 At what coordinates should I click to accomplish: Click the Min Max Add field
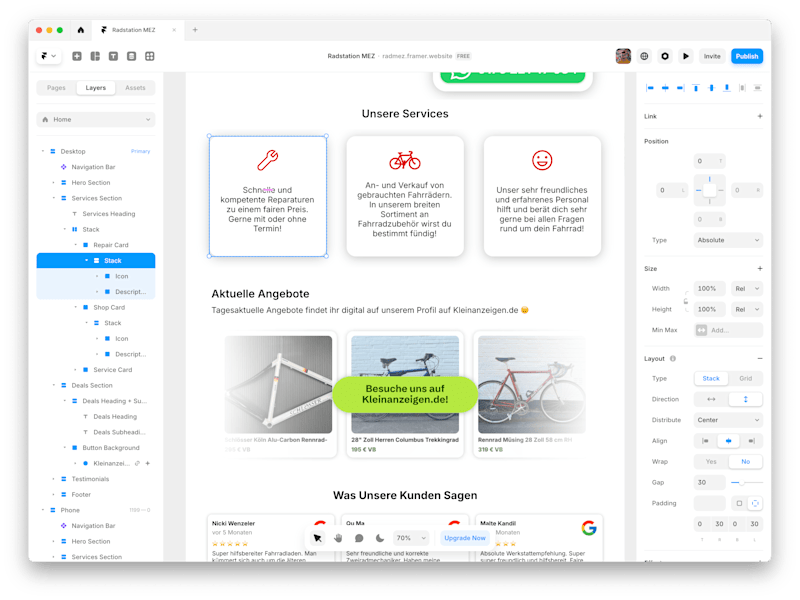point(728,330)
